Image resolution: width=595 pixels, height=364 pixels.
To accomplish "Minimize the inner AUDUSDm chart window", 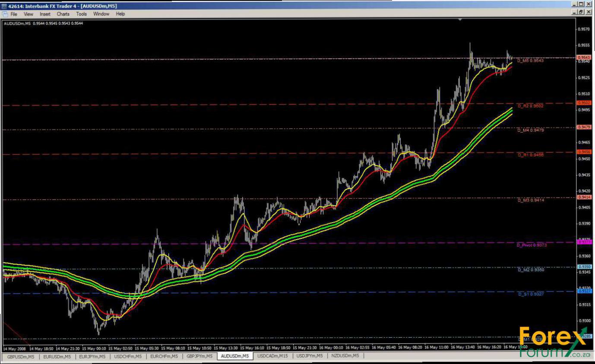I will pos(574,13).
